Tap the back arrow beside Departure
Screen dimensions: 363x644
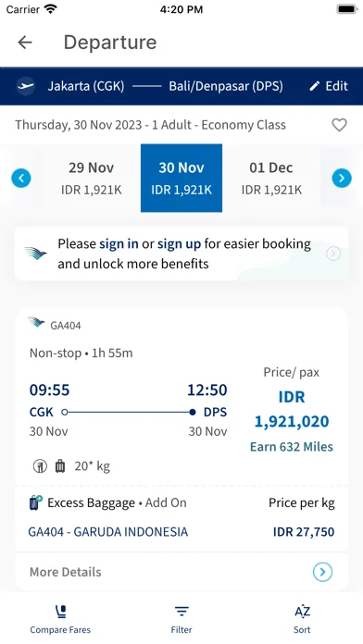click(25, 43)
